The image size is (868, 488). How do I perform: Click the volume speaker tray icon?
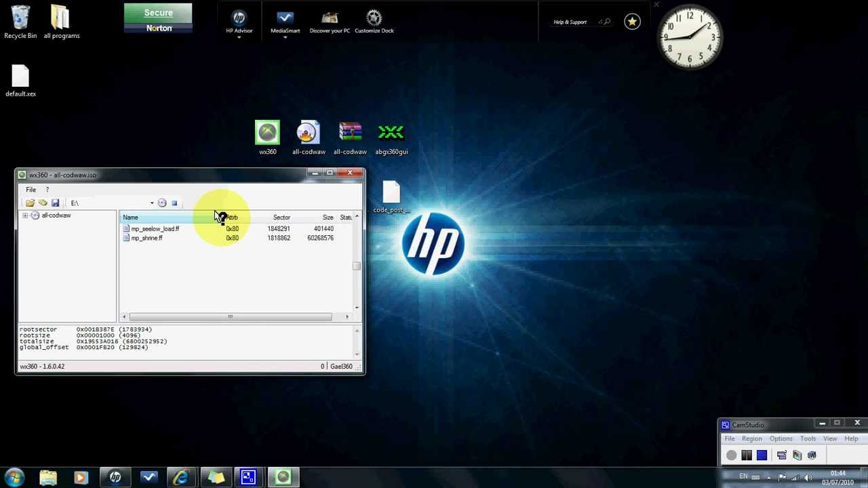tap(808, 477)
